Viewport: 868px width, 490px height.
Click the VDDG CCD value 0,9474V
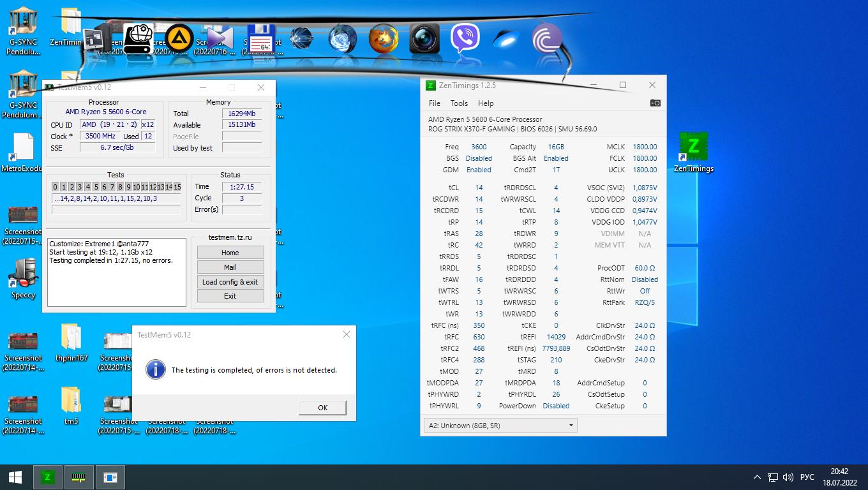click(x=645, y=211)
